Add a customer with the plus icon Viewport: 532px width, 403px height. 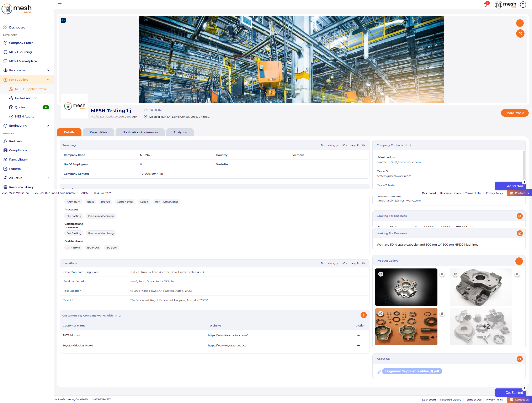tap(363, 315)
